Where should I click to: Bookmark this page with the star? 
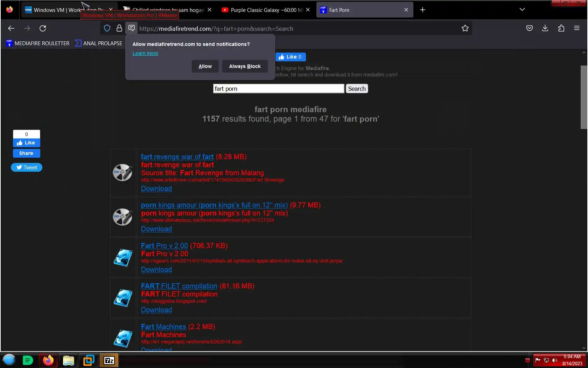pyautogui.click(x=465, y=28)
